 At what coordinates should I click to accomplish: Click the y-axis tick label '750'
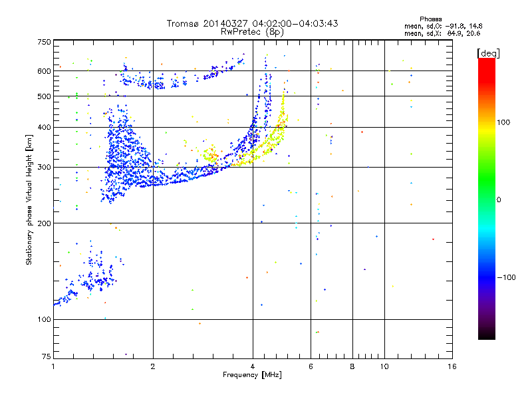click(44, 42)
